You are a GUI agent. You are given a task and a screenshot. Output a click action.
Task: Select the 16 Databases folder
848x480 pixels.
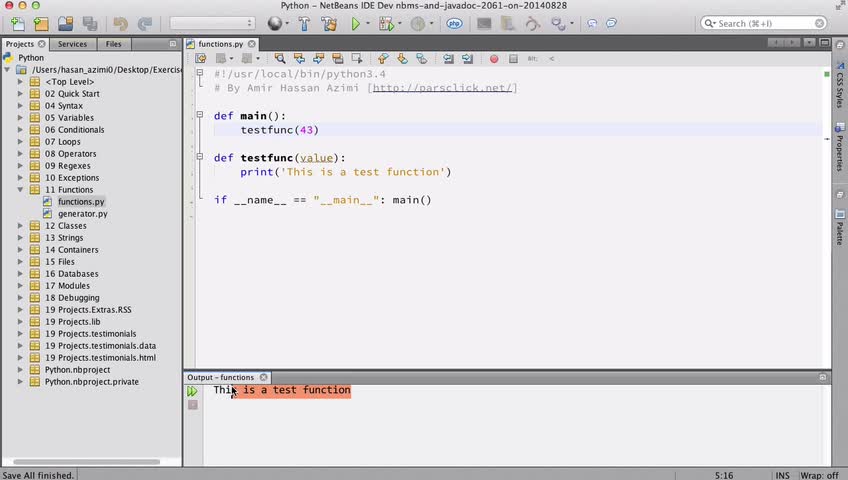click(x=71, y=274)
